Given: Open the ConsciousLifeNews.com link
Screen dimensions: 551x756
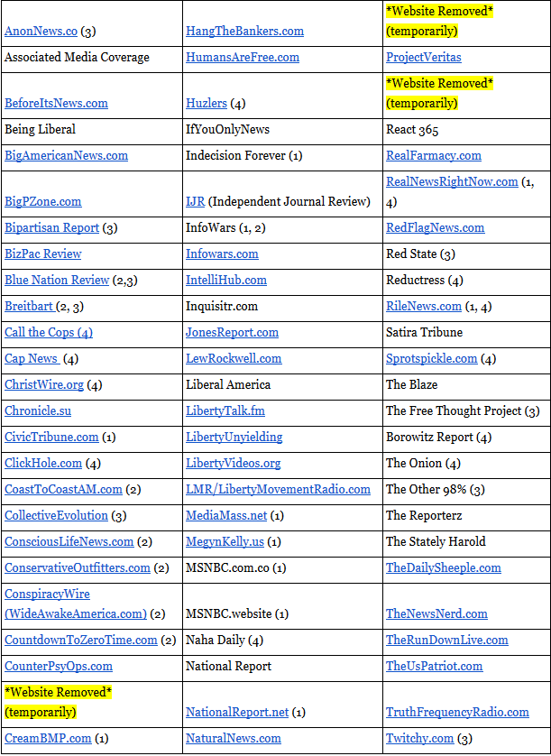Looking at the screenshot, I should pos(69,542).
